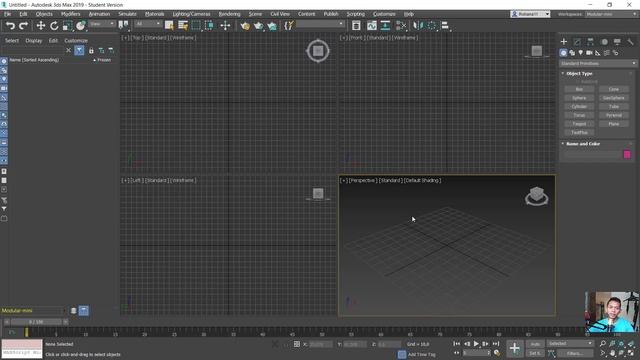Open reference coordinate system View dropdown
Viewport: 640px width, 360px height.
(x=102, y=24)
